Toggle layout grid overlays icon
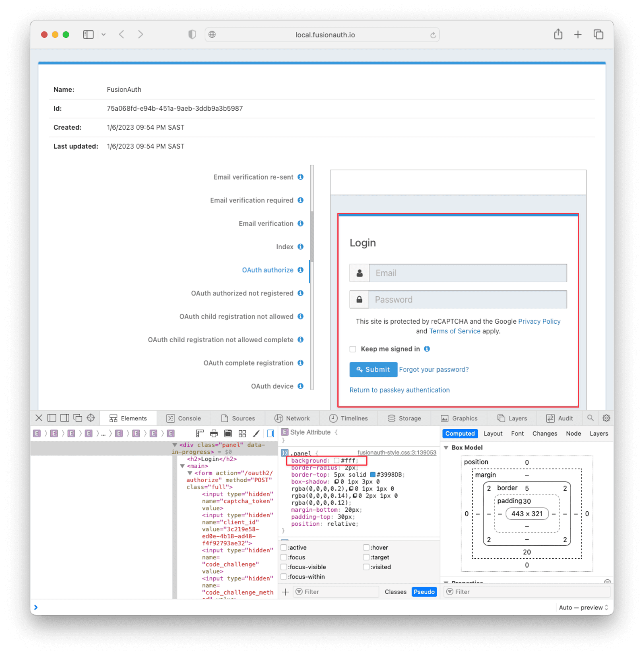The image size is (644, 655). pos(242,434)
